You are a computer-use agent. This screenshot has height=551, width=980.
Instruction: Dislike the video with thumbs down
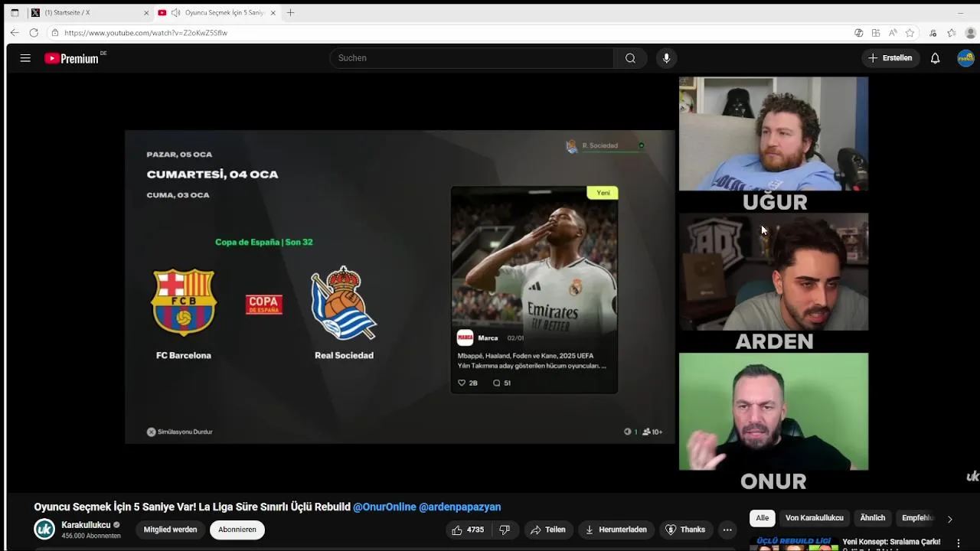[505, 530]
